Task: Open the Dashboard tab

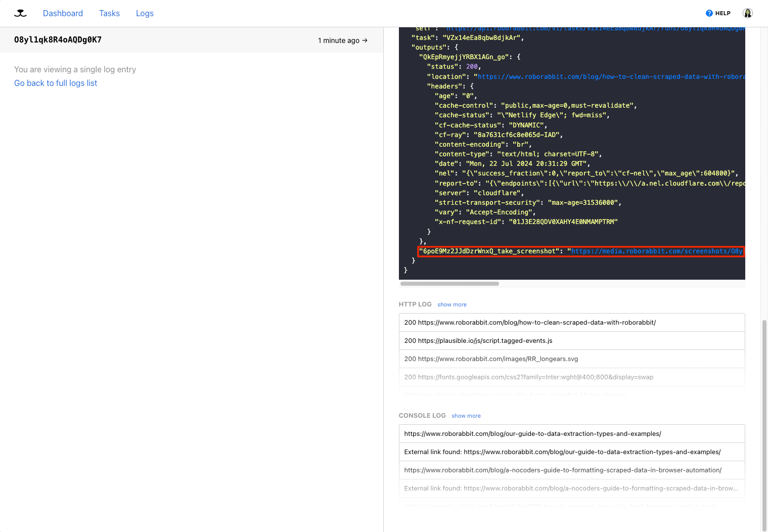Action: pos(63,13)
